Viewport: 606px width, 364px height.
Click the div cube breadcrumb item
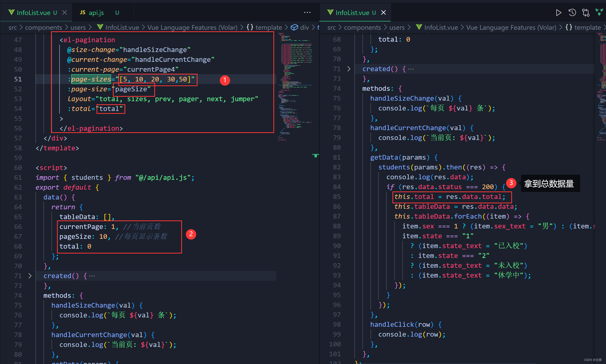pos(300,27)
